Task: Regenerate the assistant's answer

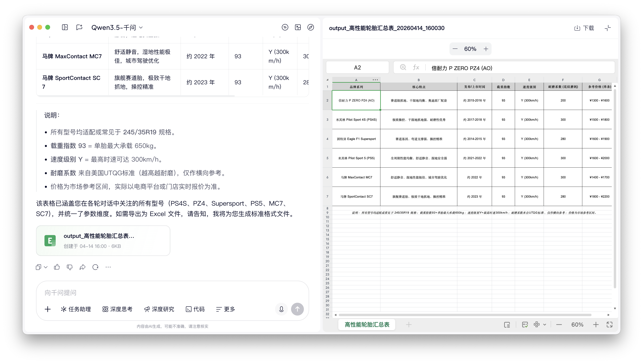Action: 95,267
